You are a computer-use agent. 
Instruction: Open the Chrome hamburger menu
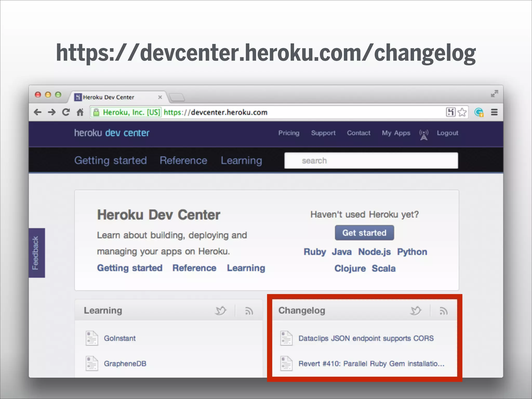(494, 112)
